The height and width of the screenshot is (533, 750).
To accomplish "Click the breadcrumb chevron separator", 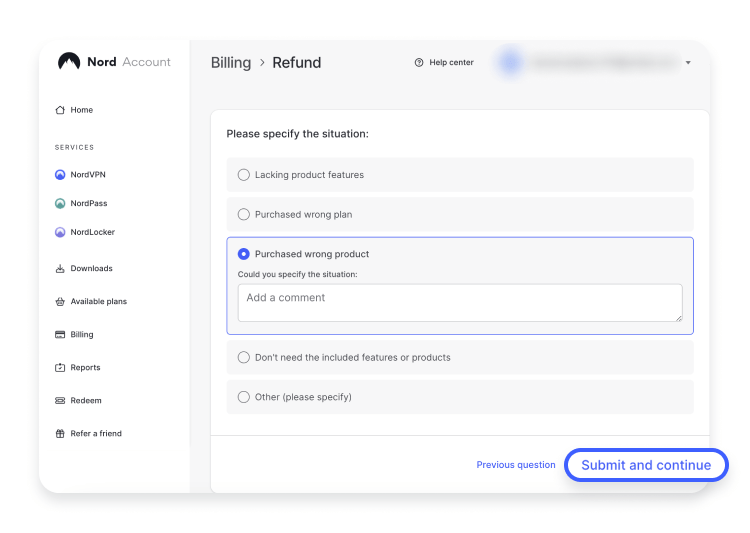I will [x=262, y=63].
